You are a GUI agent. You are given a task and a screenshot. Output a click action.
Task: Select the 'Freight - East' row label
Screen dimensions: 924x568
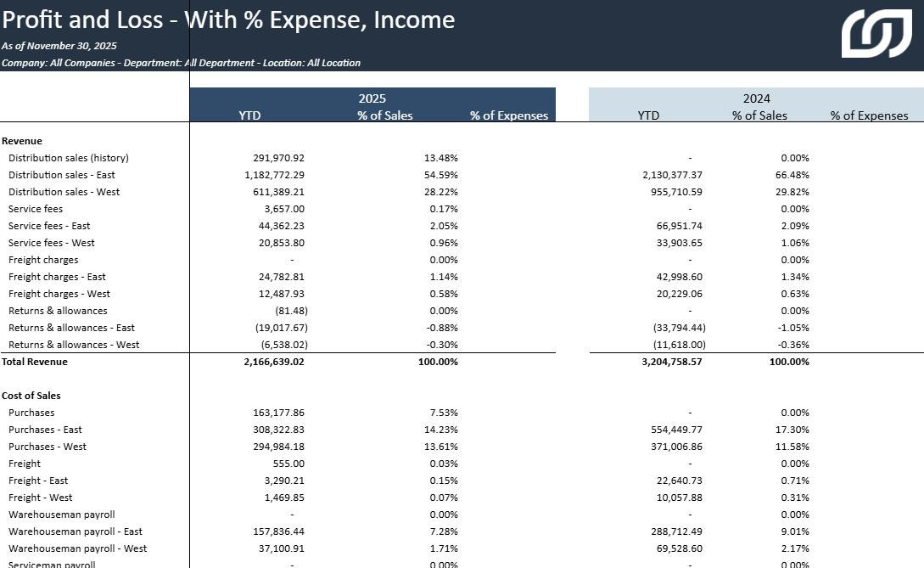coord(38,481)
